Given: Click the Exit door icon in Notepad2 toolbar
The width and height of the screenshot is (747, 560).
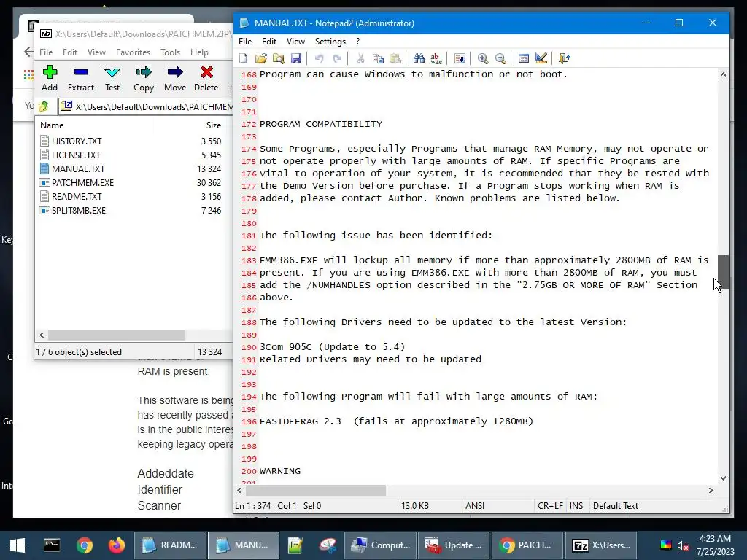Looking at the screenshot, I should (x=565, y=58).
